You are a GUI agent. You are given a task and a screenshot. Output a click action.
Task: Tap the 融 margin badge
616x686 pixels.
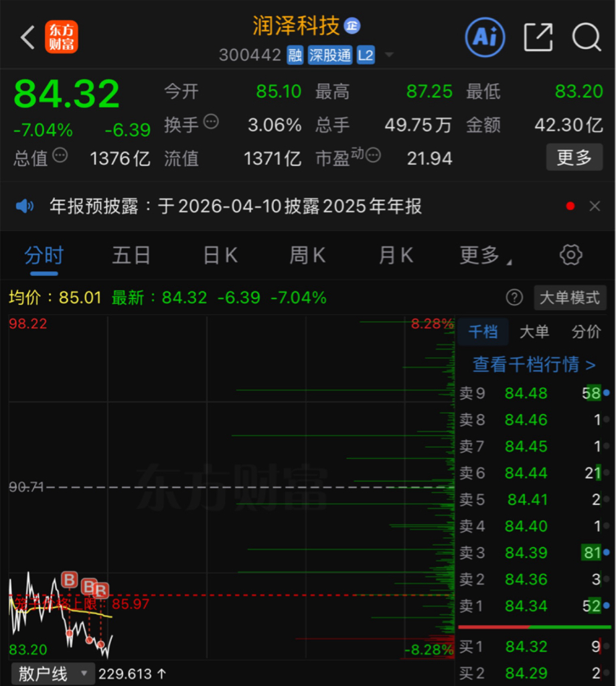click(295, 56)
